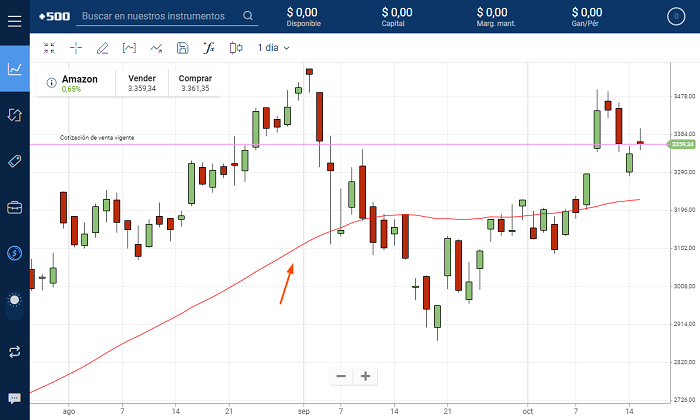This screenshot has width=700, height=420.
Task: Click the Plus500 logo
Action: tap(54, 17)
